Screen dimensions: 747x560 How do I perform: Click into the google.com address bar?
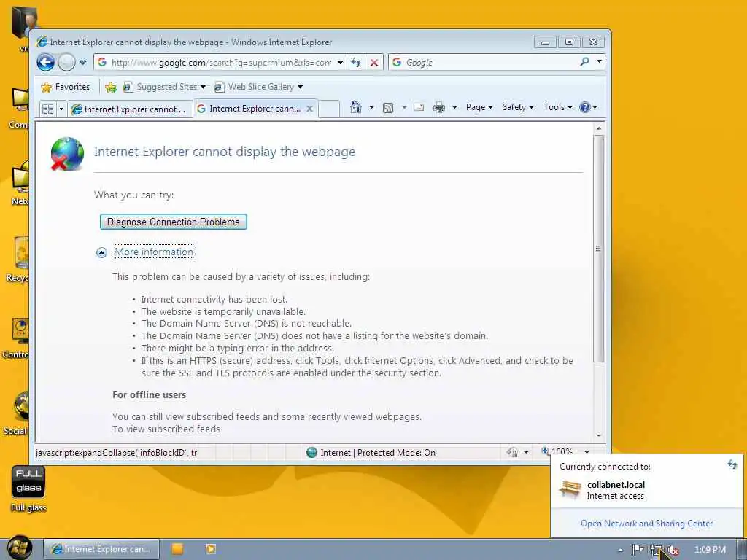tap(220, 63)
